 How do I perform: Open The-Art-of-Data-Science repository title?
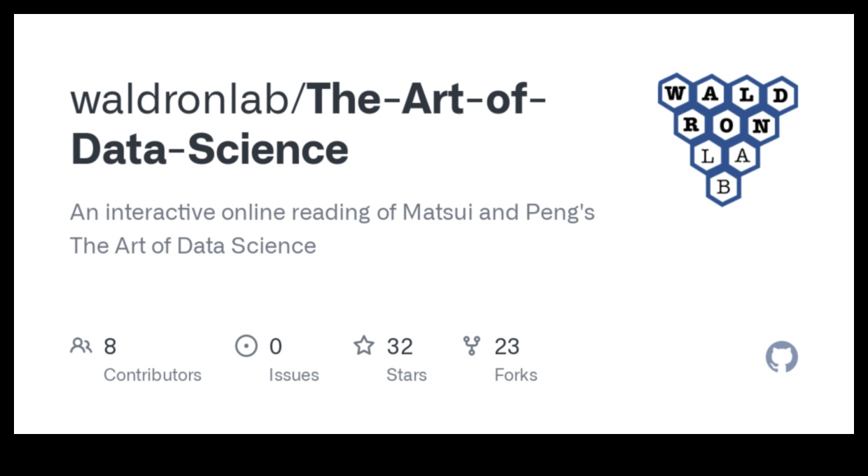point(308,125)
